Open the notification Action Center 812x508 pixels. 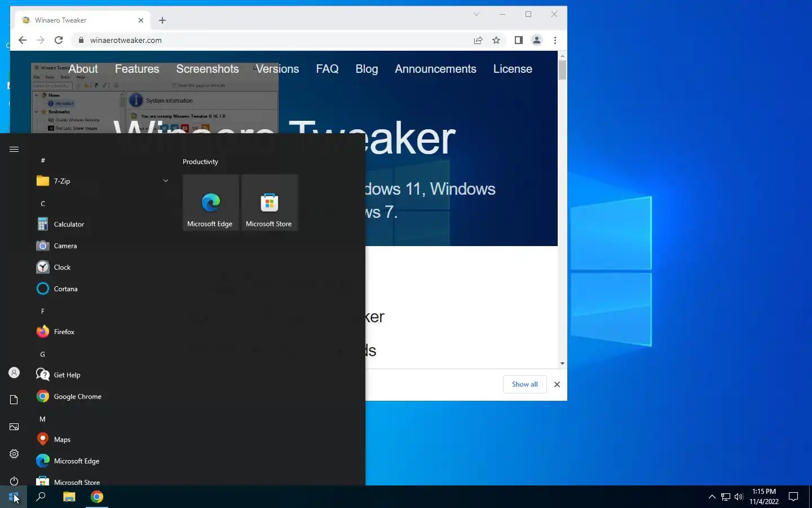(793, 497)
